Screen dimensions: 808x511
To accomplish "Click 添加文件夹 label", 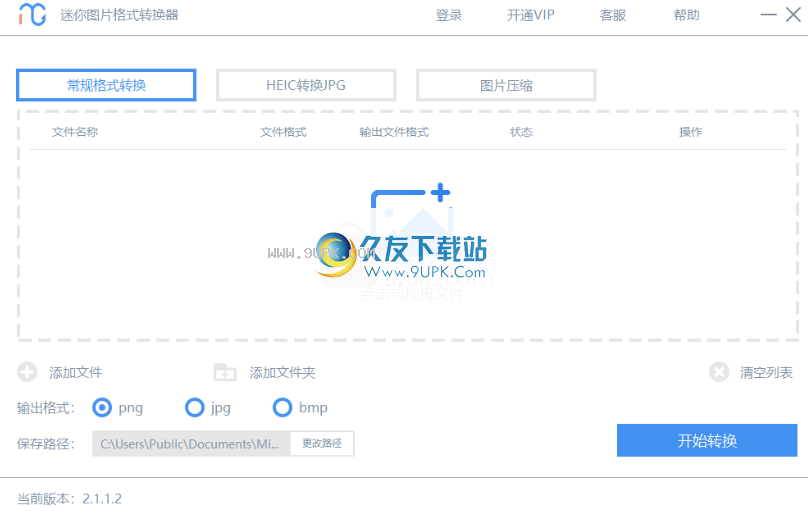I will click(282, 372).
